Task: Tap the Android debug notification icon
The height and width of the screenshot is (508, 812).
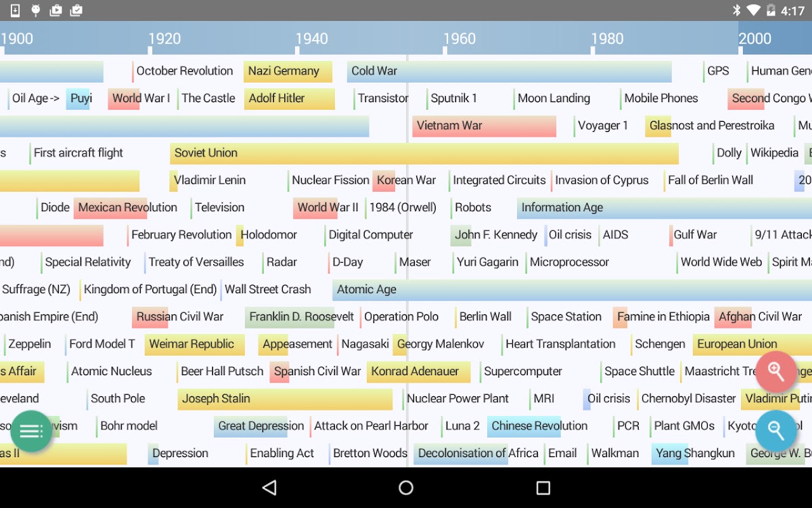Action: point(36,10)
